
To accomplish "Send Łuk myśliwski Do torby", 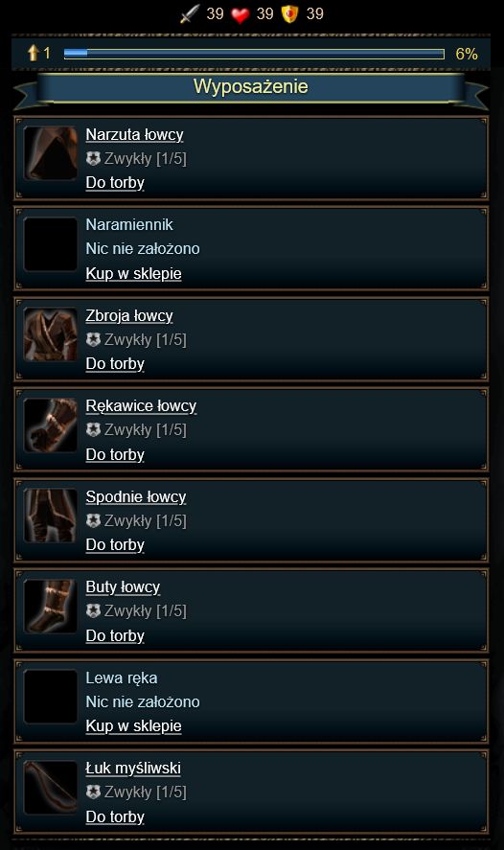I will click(x=115, y=816).
